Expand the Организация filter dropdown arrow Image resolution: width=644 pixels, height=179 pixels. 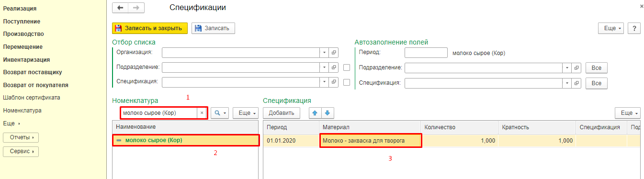pyautogui.click(x=324, y=53)
